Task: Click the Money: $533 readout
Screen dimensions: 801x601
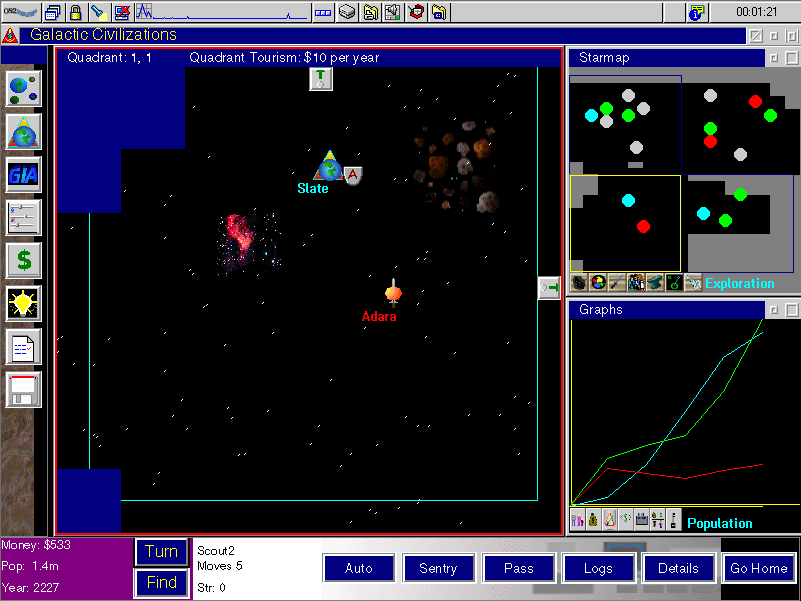Action: pos(36,545)
